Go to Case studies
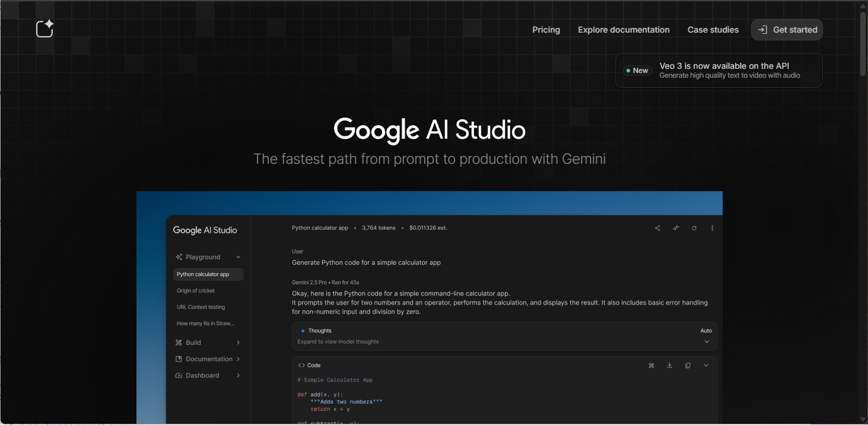868x425 pixels. [713, 30]
